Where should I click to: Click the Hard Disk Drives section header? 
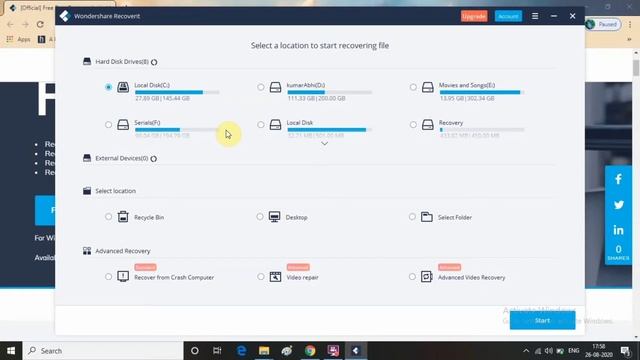coord(122,62)
